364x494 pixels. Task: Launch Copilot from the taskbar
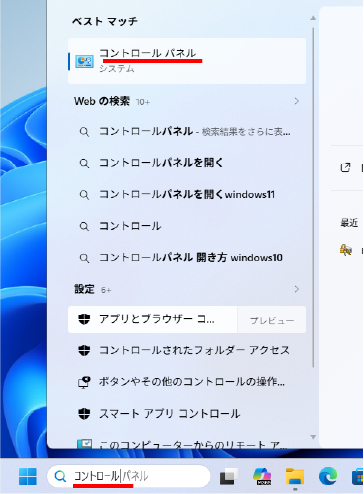262,476
